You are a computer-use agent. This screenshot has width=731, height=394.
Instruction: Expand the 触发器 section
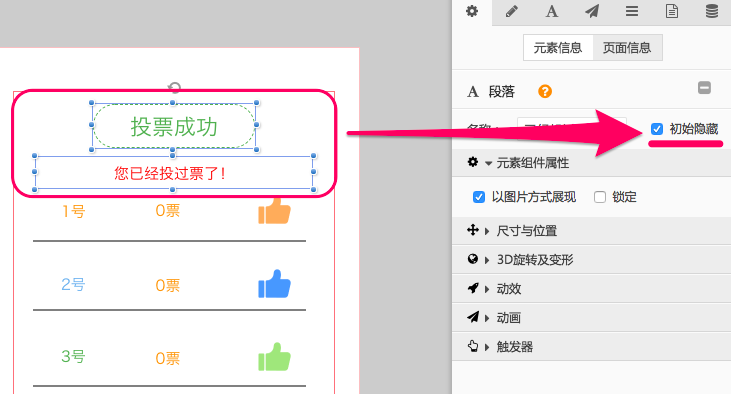click(x=591, y=346)
